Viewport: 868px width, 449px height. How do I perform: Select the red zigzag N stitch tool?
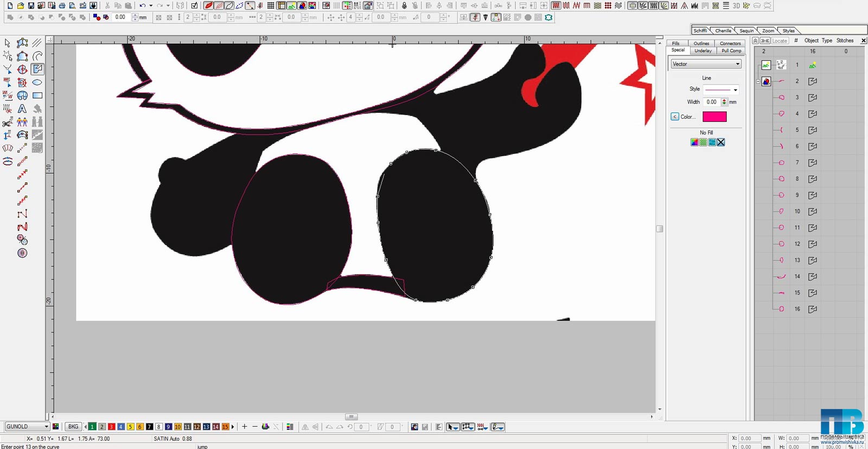22,227
